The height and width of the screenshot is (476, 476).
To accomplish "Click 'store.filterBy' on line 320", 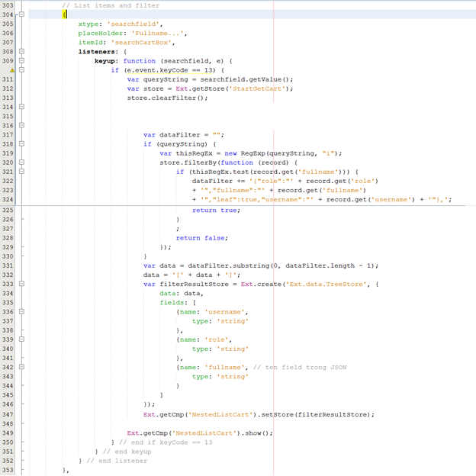I will pos(188,162).
